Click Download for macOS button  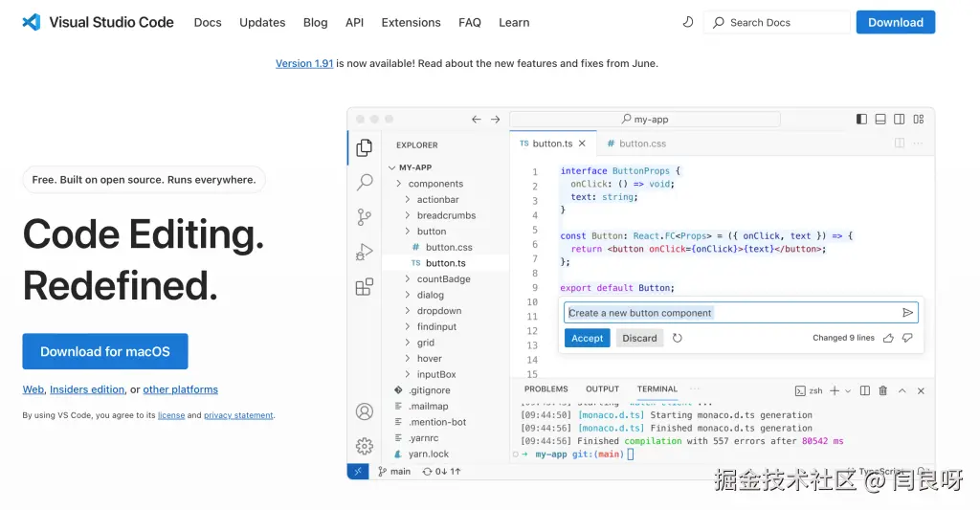click(105, 351)
